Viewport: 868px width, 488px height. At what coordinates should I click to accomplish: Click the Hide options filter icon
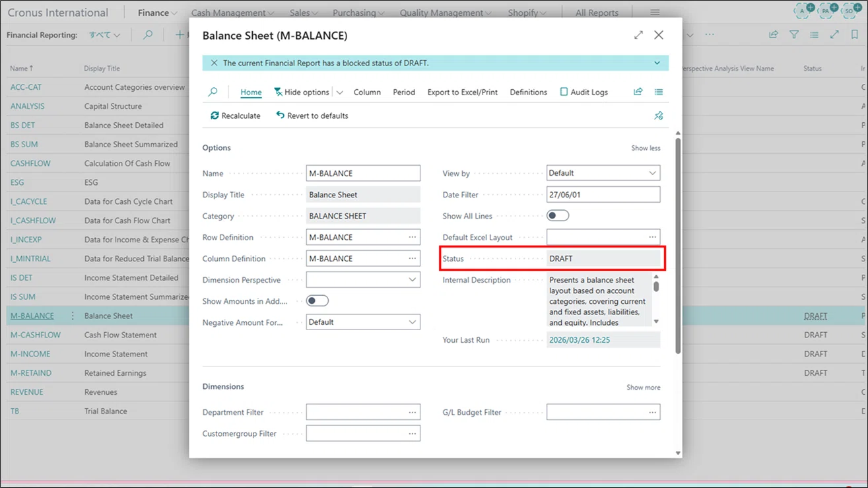278,92
